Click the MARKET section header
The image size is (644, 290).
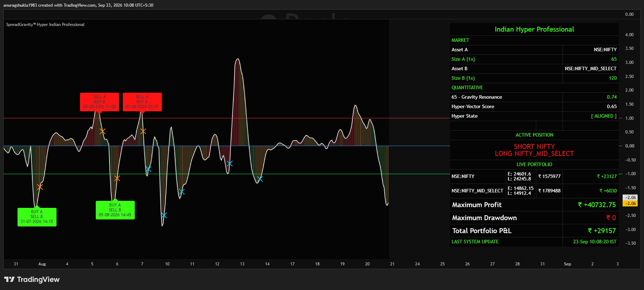(x=460, y=40)
